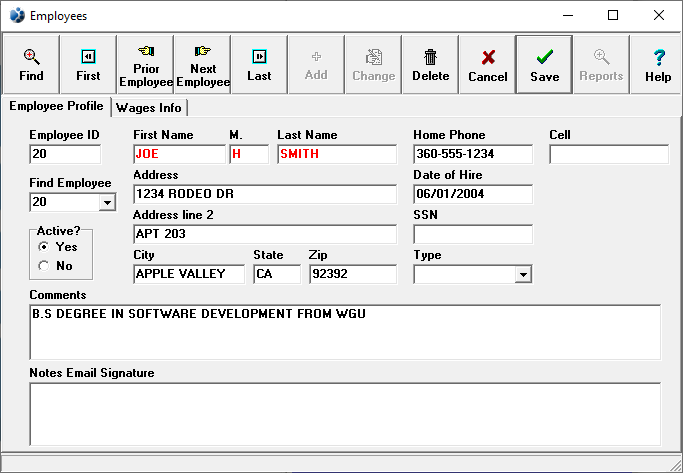Set Active status to No
This screenshot has height=473, width=683.
tap(43, 266)
